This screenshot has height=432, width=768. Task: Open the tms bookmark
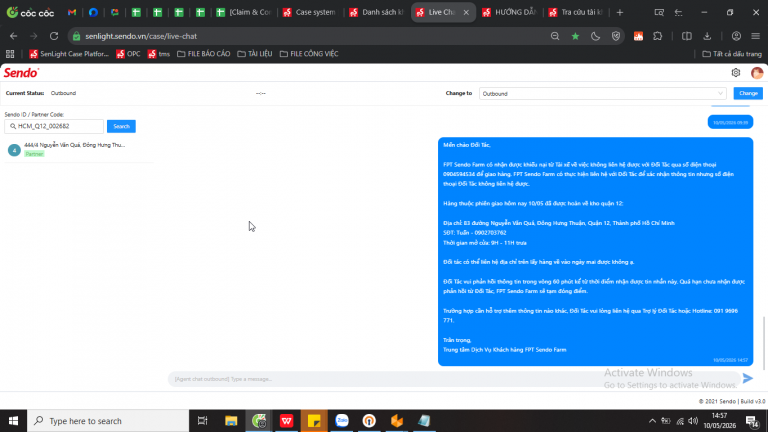[159, 54]
